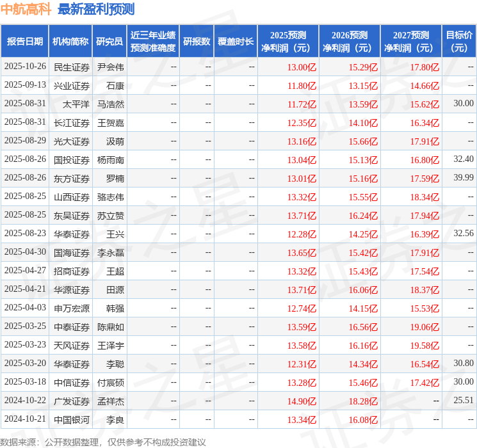477x448 pixels.
Task: Click the 2025预测净利润 column header
Action: (287, 42)
